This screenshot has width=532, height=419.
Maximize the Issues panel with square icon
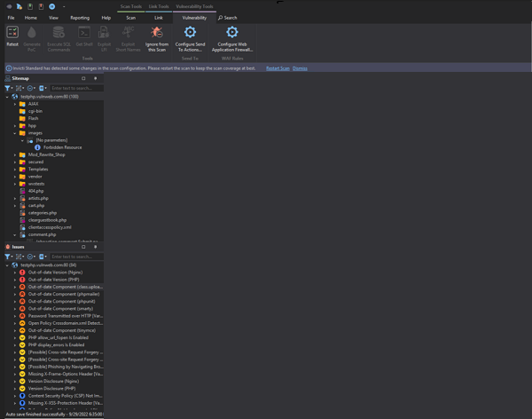point(83,247)
